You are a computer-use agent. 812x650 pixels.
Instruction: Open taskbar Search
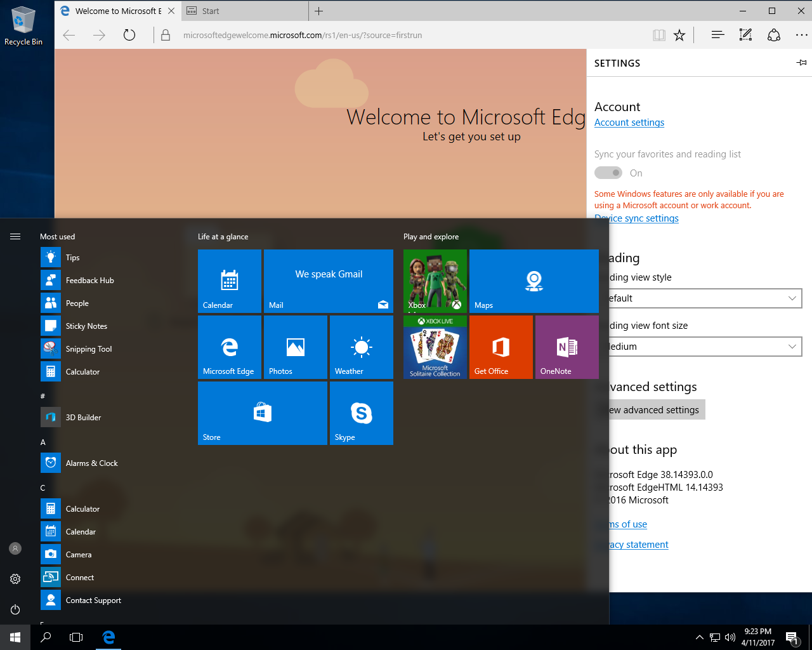pyautogui.click(x=46, y=637)
